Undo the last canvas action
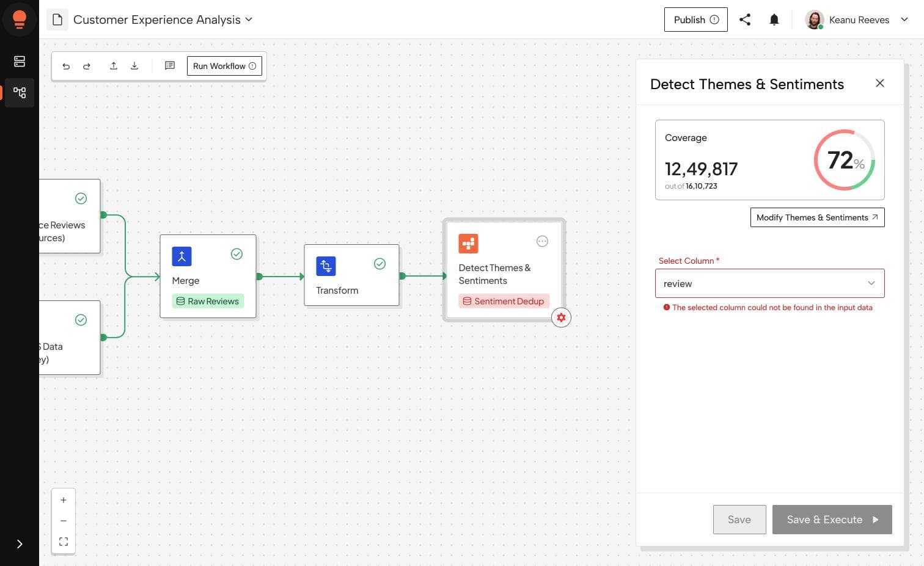Image resolution: width=924 pixels, height=566 pixels. click(66, 66)
